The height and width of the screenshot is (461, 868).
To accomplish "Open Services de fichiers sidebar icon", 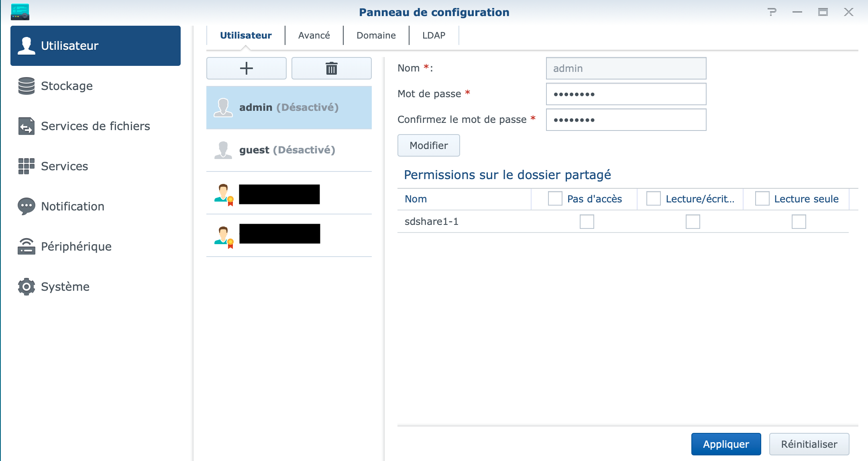I will (x=26, y=126).
